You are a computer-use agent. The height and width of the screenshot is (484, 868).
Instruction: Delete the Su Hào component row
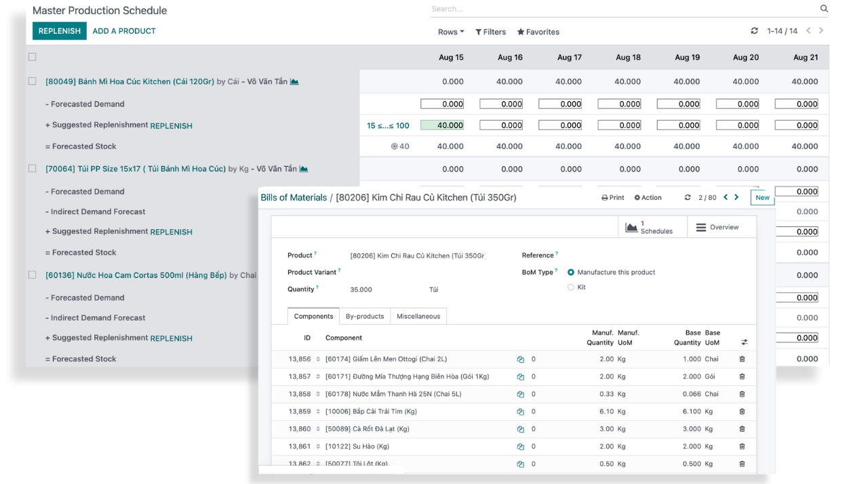(742, 447)
